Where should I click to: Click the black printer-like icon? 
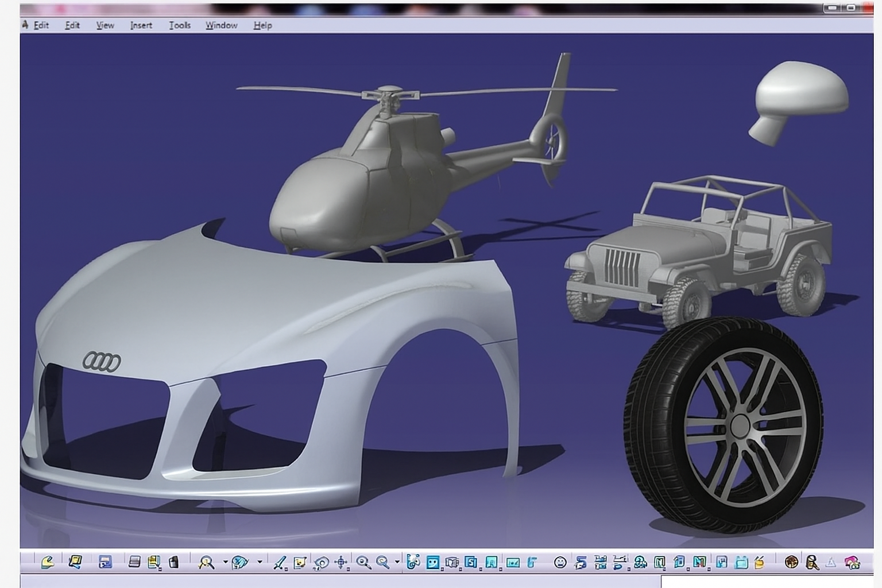[x=173, y=562]
